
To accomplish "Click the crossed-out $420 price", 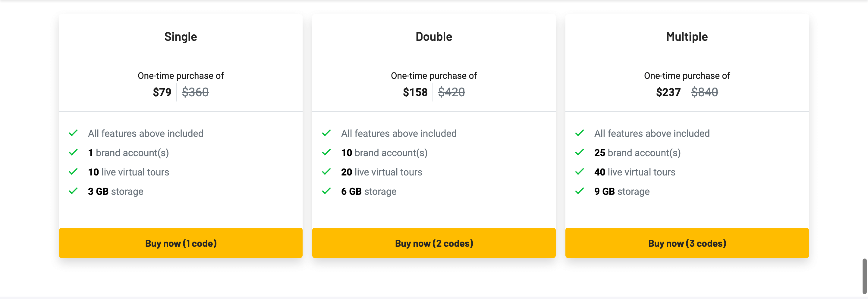I will pyautogui.click(x=451, y=92).
